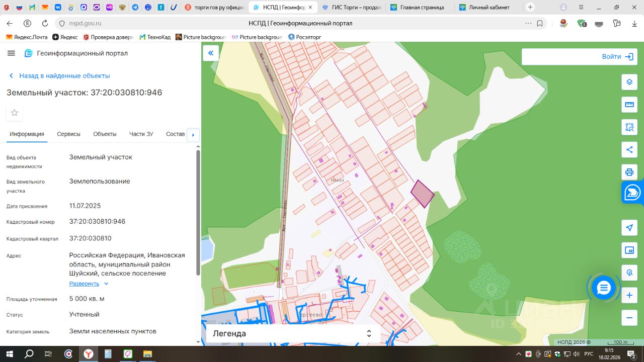This screenshot has height=362, width=644.
Task: Locate my position with the arrow icon
Action: (629, 228)
